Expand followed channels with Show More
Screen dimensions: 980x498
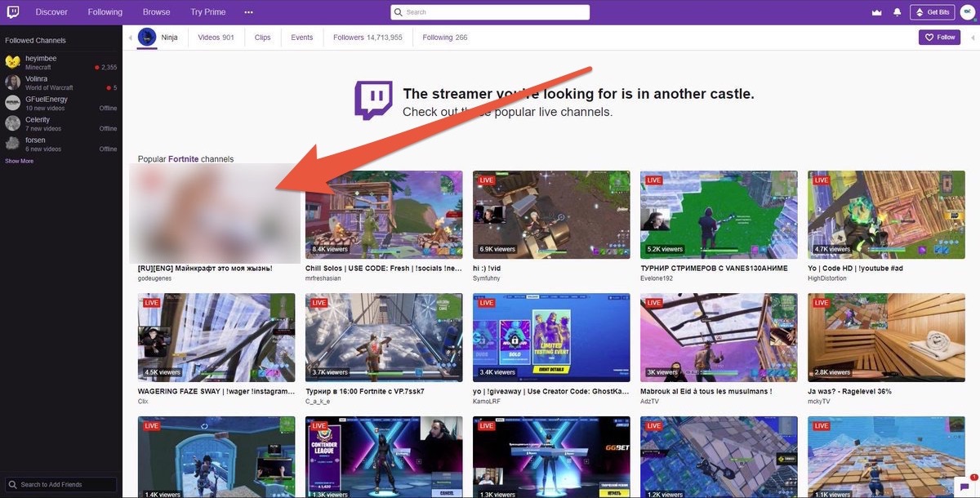[x=19, y=161]
